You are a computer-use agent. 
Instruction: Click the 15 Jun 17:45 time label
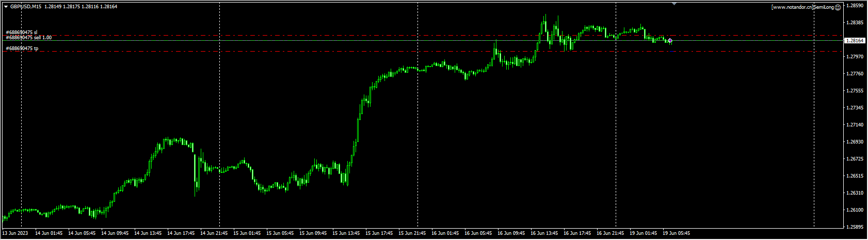click(x=379, y=233)
